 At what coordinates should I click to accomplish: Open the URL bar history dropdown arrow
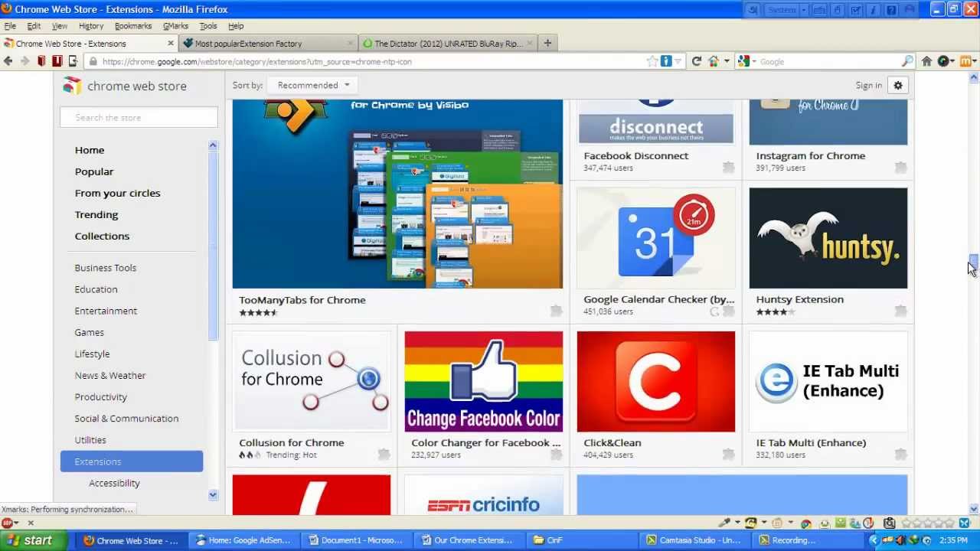[678, 62]
